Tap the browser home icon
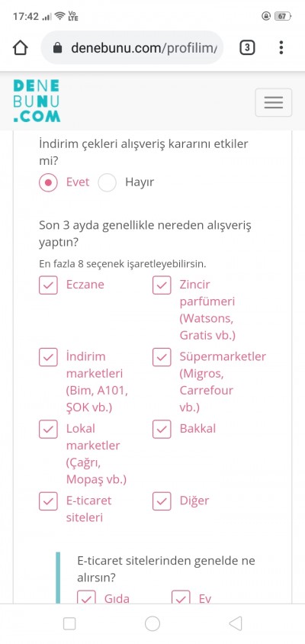Image resolution: width=305 pixels, height=644 pixels. (20, 48)
